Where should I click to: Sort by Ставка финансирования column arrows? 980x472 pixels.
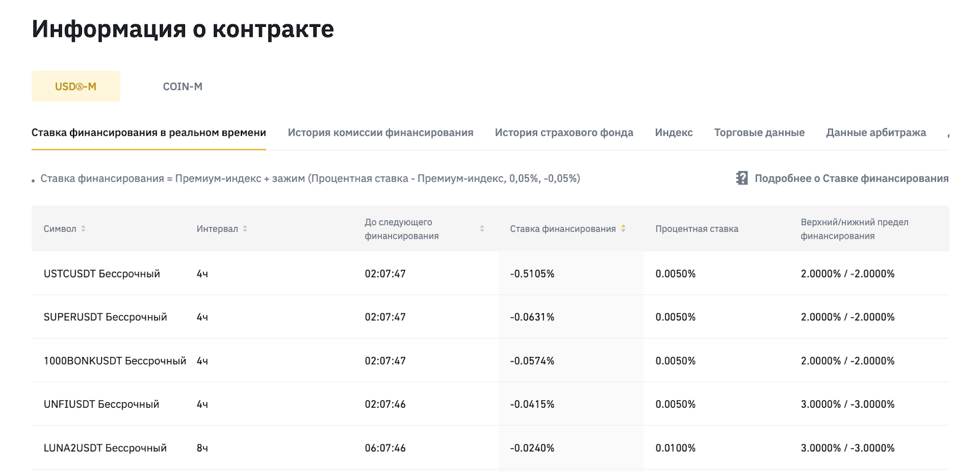click(623, 228)
